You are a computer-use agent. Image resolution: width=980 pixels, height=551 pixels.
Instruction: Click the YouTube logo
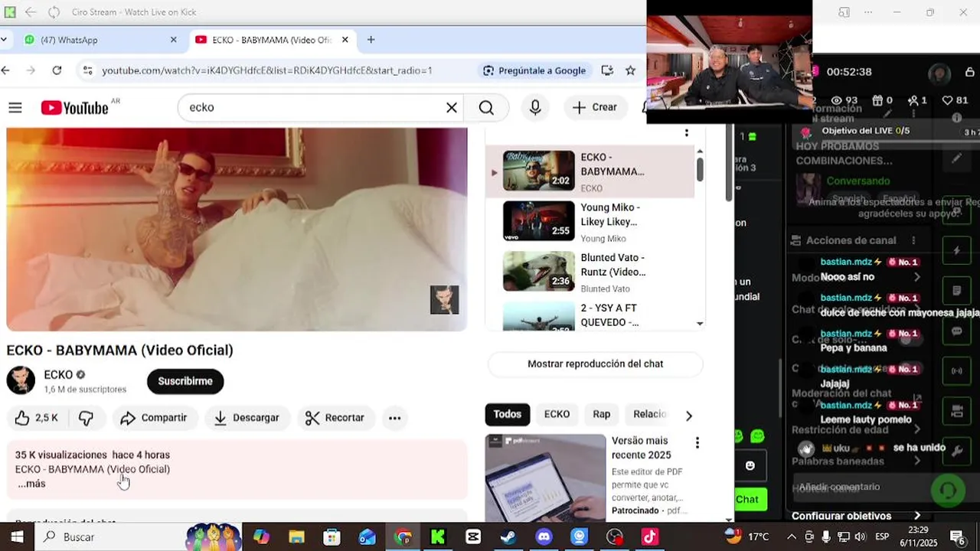click(75, 108)
